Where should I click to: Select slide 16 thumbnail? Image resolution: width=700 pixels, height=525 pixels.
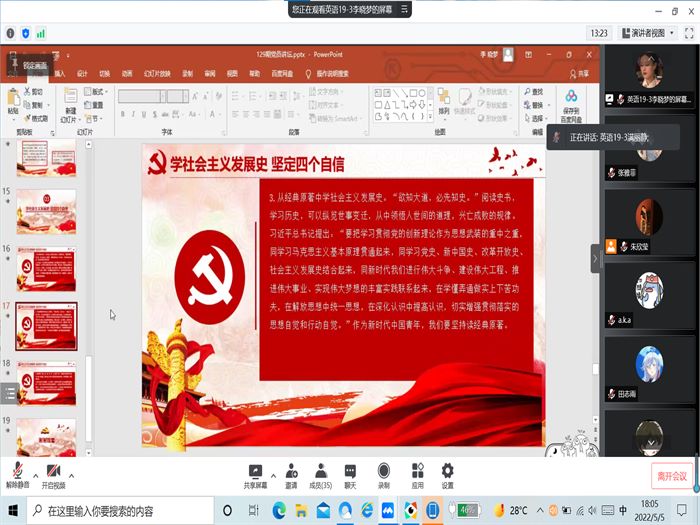[46, 269]
